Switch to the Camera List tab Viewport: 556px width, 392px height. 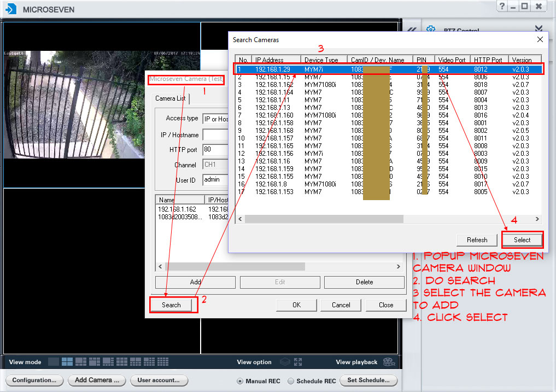(171, 98)
